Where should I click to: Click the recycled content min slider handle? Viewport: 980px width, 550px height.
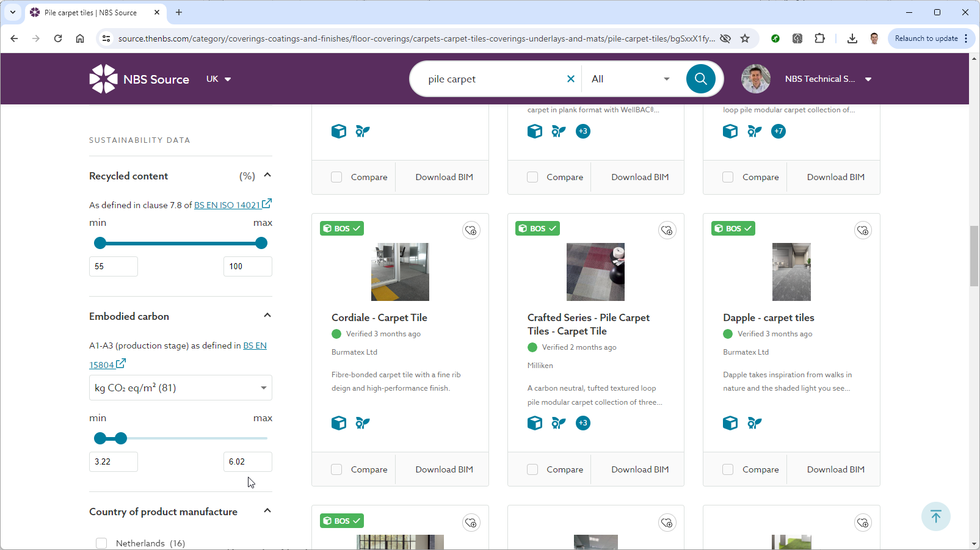pos(100,243)
